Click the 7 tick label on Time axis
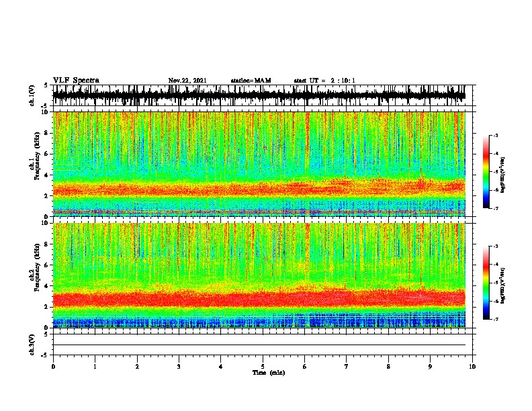The image size is (532, 411). pyautogui.click(x=347, y=366)
